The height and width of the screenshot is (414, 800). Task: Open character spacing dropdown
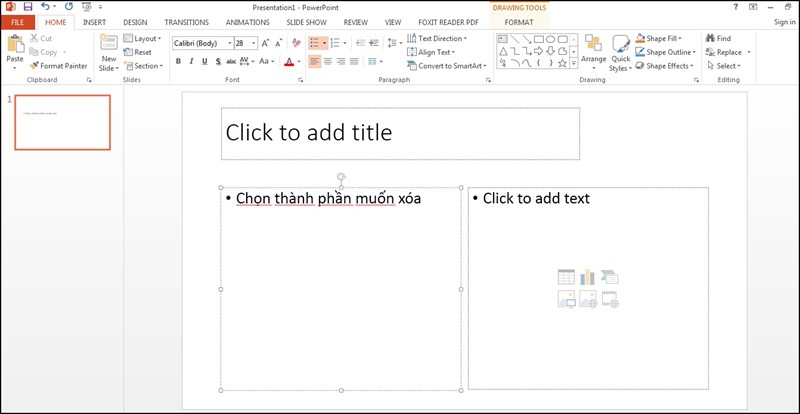tap(246, 61)
